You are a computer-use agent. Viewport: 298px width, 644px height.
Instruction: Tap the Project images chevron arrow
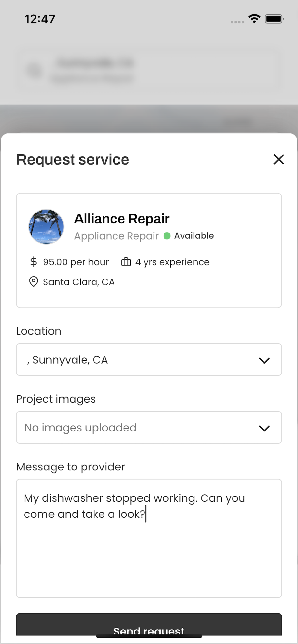click(x=264, y=428)
